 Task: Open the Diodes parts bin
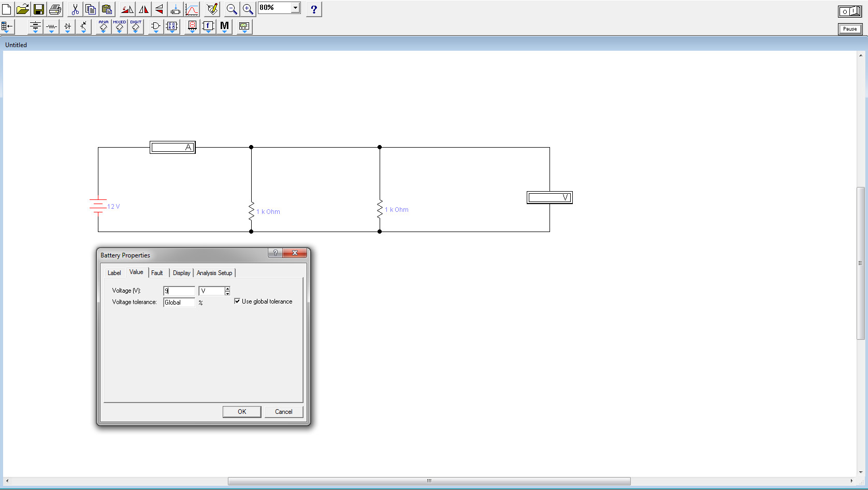point(67,26)
